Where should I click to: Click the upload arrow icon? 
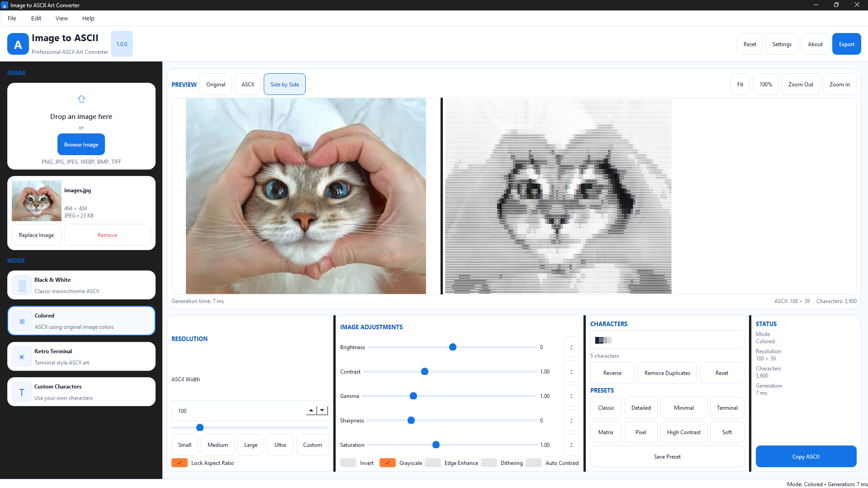pyautogui.click(x=81, y=99)
